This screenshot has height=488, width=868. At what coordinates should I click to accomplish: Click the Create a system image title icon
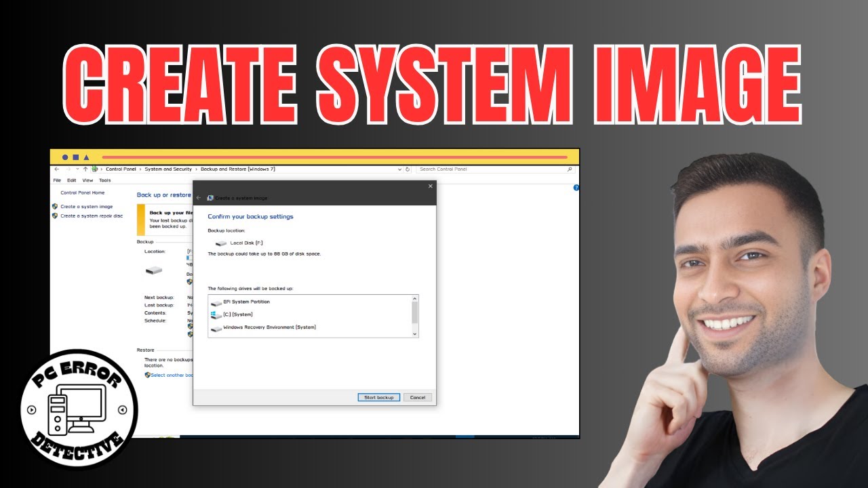tap(210, 198)
